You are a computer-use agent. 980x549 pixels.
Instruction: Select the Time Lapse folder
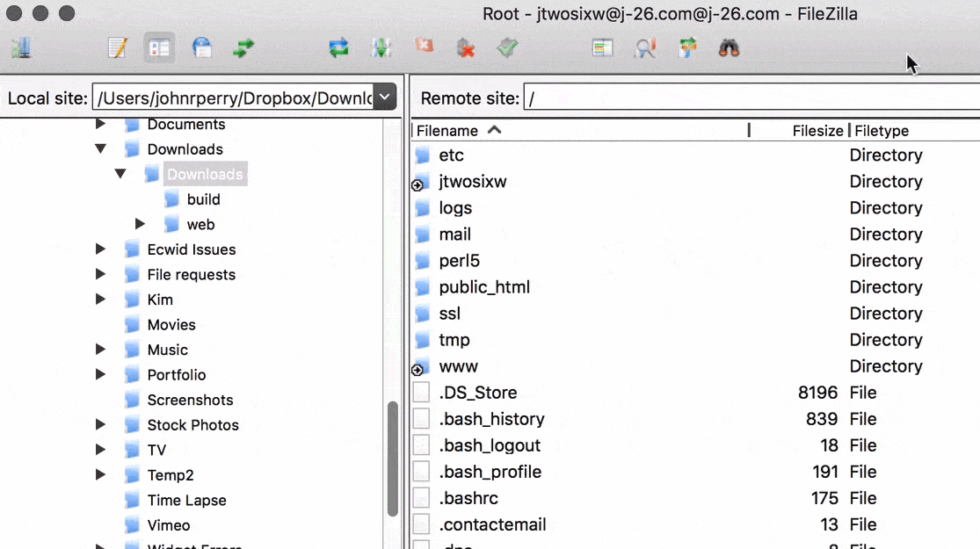click(187, 501)
